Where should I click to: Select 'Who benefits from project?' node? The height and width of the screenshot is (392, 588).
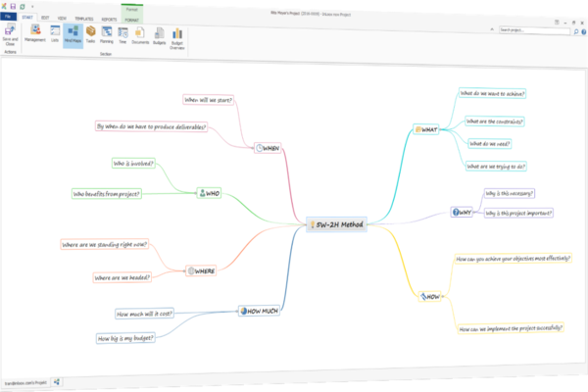coord(107,194)
